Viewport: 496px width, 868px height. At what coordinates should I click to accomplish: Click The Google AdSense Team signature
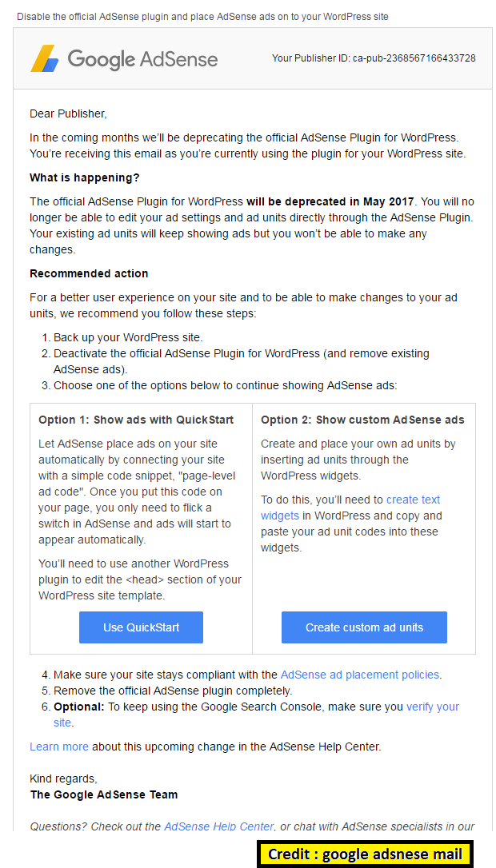[104, 794]
